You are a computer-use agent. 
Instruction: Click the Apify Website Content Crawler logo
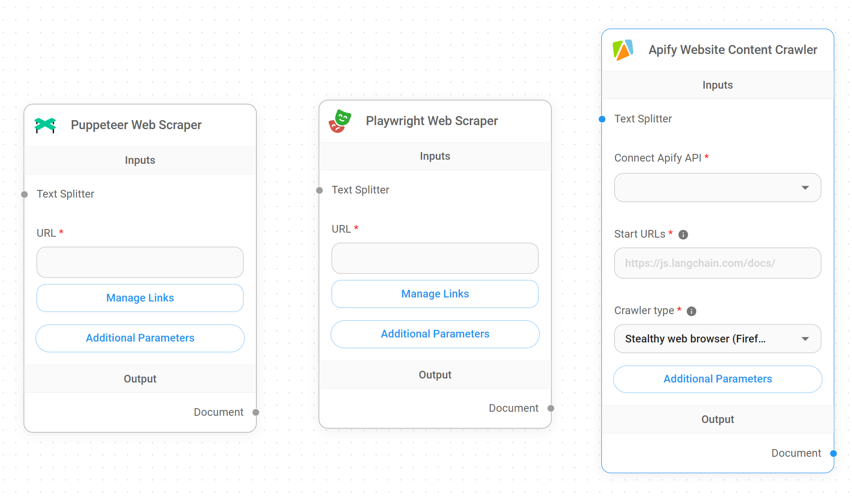[623, 50]
